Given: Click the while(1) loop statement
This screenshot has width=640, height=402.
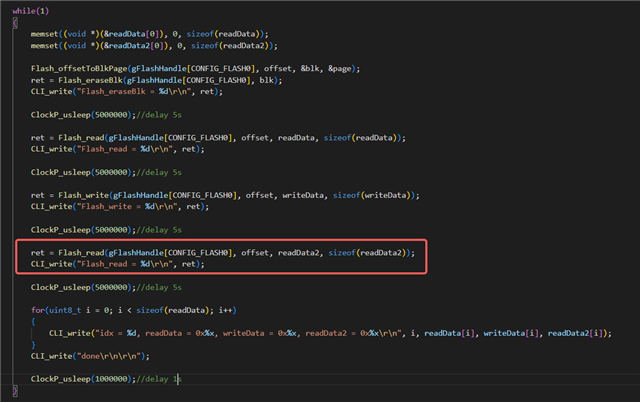Looking at the screenshot, I should (31, 11).
